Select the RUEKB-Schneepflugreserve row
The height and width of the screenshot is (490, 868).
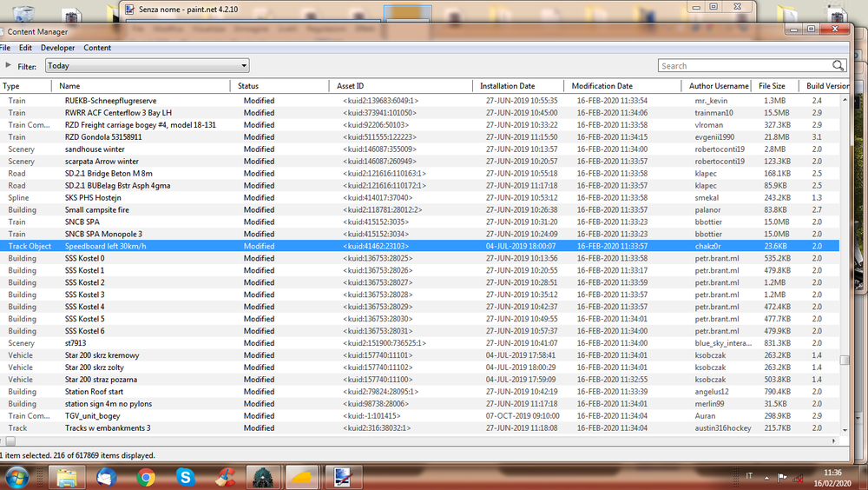click(x=419, y=100)
